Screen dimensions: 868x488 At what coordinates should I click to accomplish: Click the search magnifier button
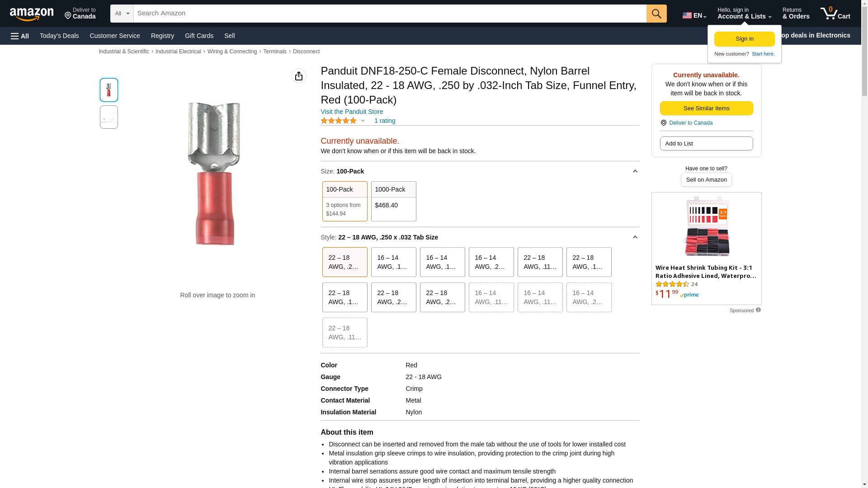pyautogui.click(x=656, y=14)
